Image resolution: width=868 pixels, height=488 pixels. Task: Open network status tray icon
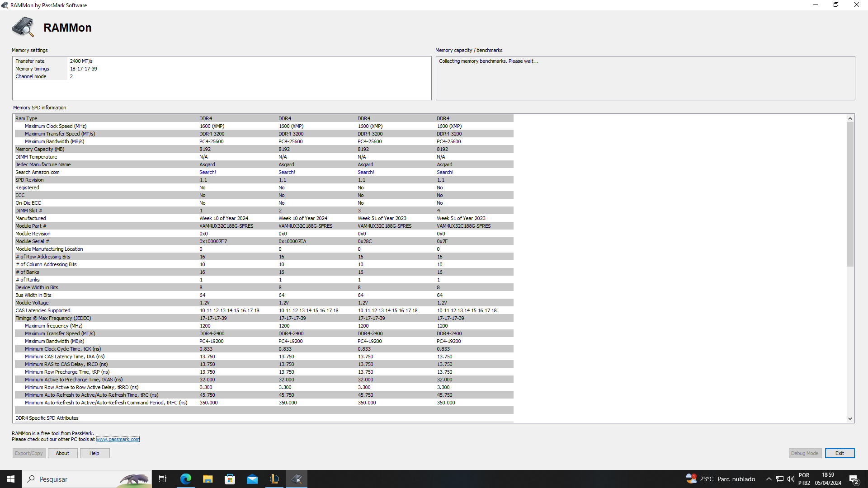780,479
